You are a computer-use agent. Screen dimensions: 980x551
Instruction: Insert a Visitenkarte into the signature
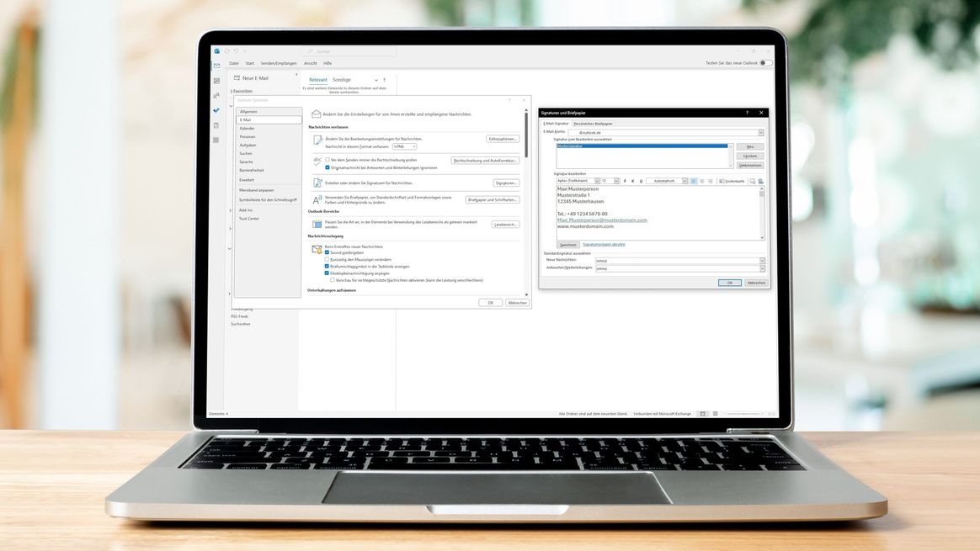coord(732,181)
